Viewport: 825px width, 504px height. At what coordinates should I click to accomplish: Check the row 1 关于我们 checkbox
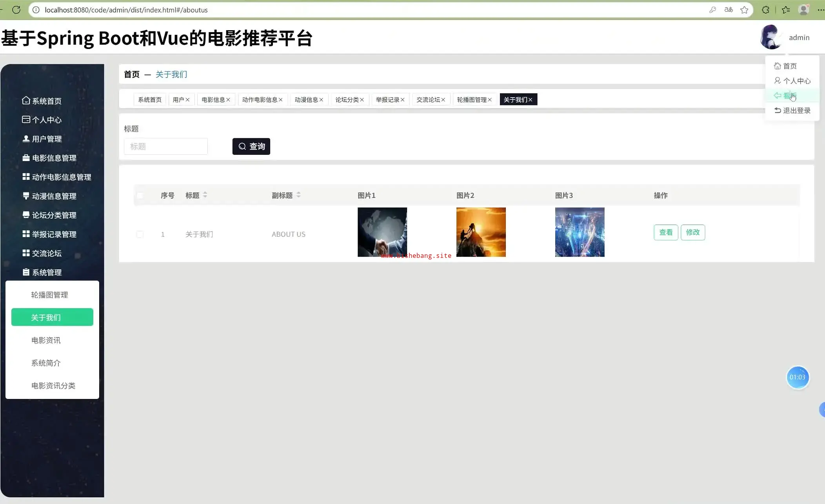point(140,234)
